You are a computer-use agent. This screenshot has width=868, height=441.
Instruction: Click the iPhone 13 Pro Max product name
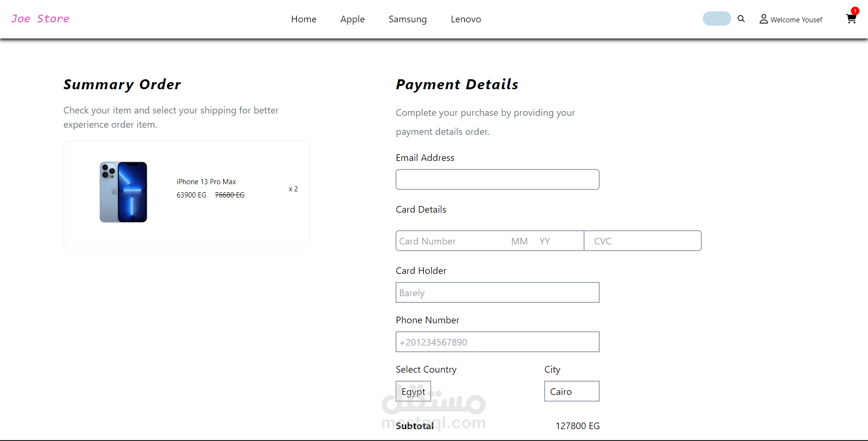coord(206,182)
